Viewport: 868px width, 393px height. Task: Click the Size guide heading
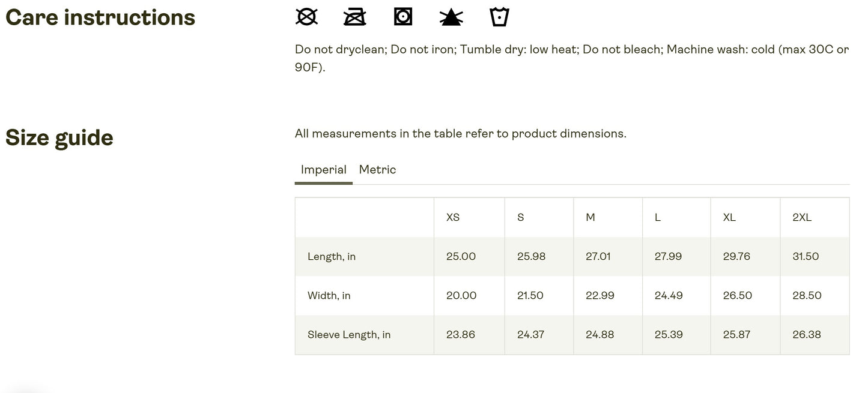point(59,137)
